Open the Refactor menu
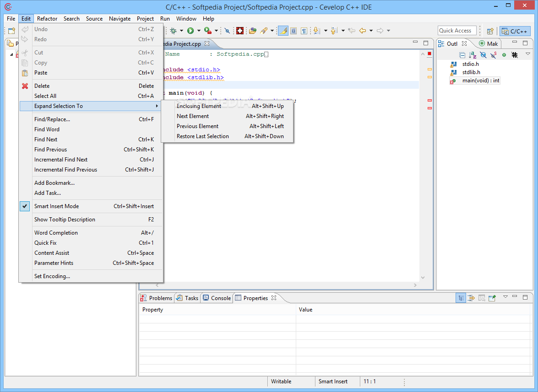The height and width of the screenshot is (392, 538). [x=47, y=18]
